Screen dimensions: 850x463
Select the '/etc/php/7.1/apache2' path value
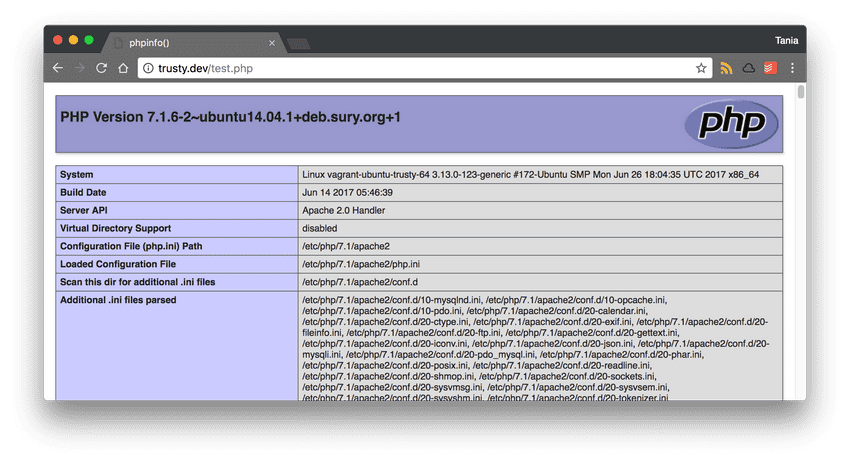point(346,246)
